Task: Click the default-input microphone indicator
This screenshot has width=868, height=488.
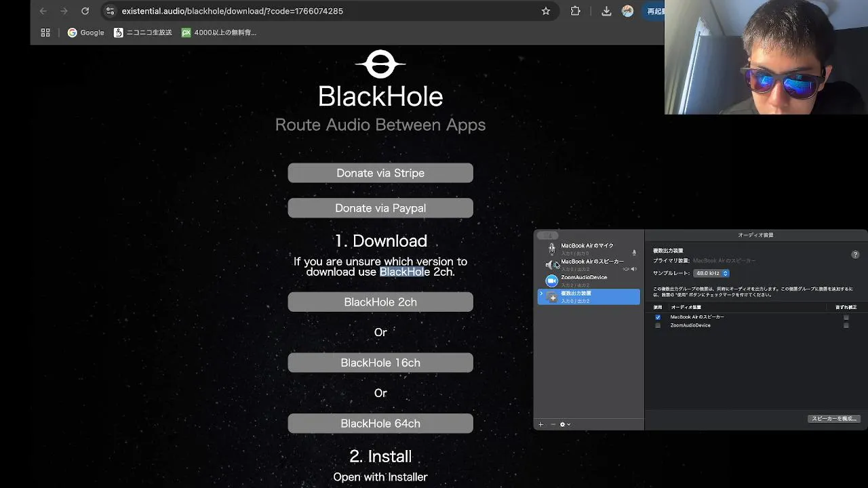Action: (634, 252)
